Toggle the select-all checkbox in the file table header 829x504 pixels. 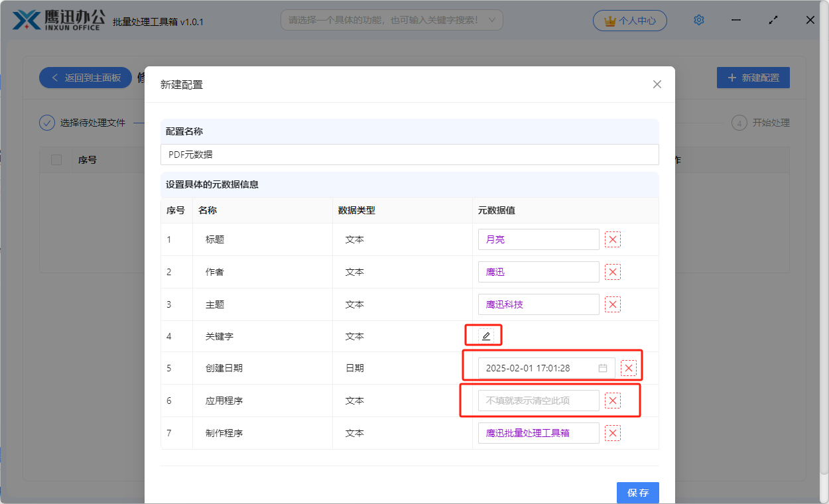tap(56, 160)
